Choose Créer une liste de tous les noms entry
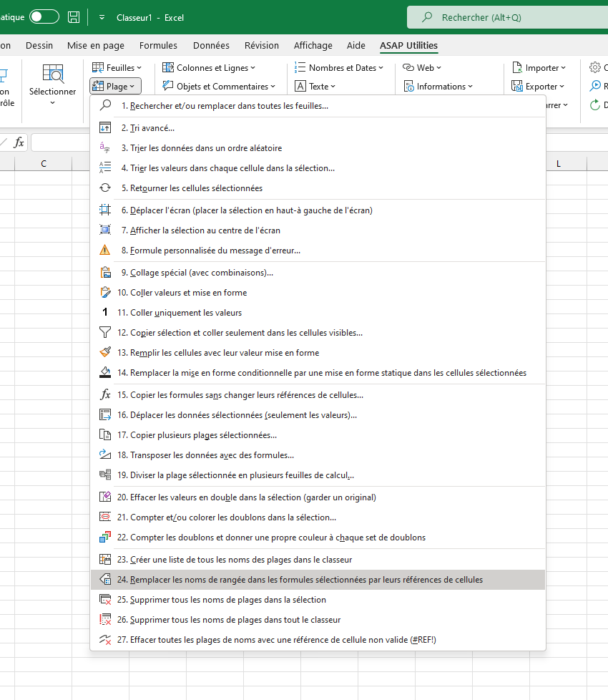 [x=318, y=560]
